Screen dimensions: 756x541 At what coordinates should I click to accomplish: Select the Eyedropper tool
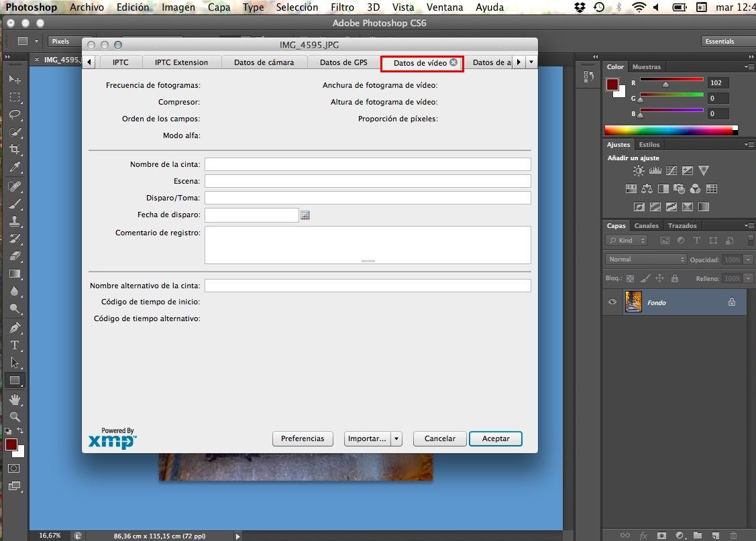point(15,168)
